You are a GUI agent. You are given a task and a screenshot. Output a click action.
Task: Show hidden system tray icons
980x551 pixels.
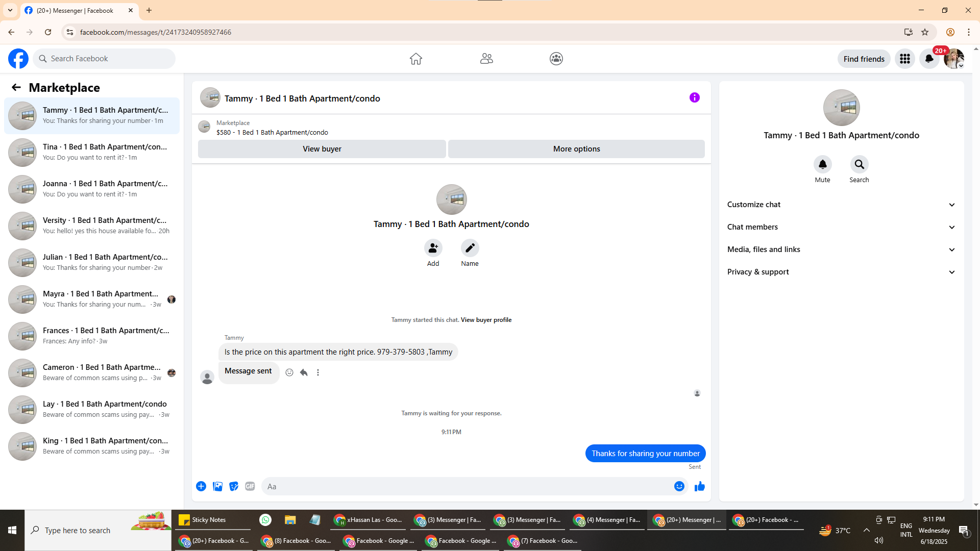[x=867, y=530]
